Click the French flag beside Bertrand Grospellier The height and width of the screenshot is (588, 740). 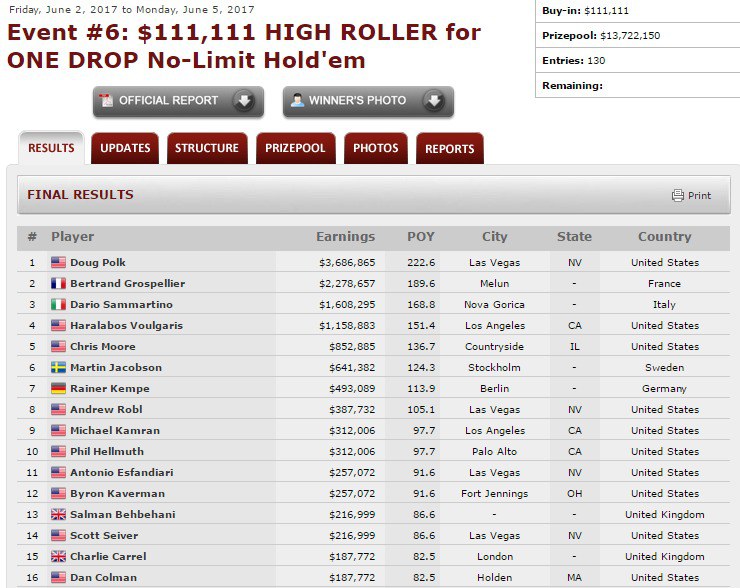(x=58, y=284)
